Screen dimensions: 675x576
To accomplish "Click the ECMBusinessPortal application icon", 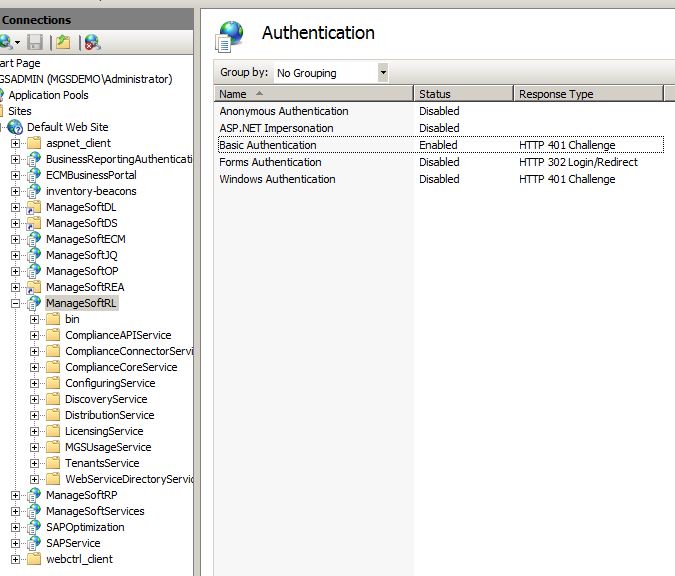I will click(x=34, y=175).
